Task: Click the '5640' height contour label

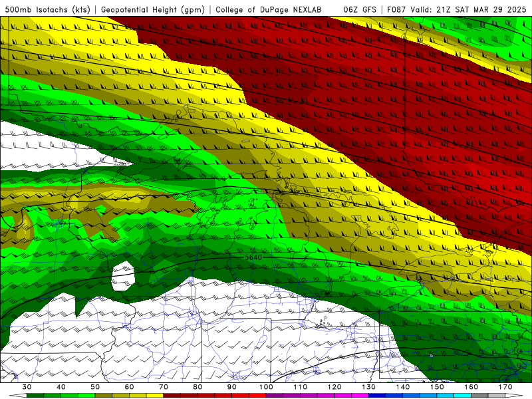Action: pyautogui.click(x=253, y=257)
